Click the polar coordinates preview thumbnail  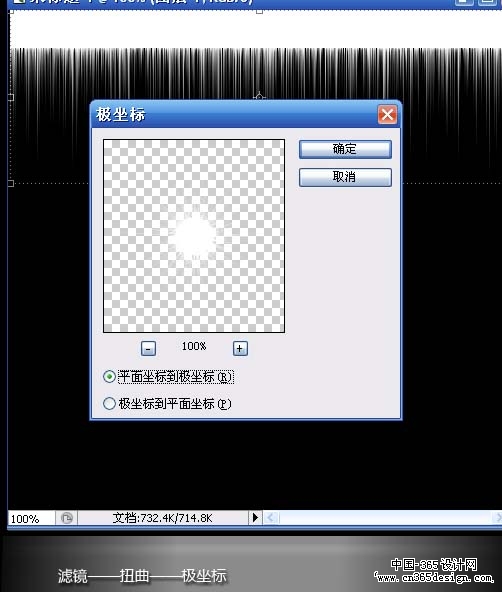point(194,236)
